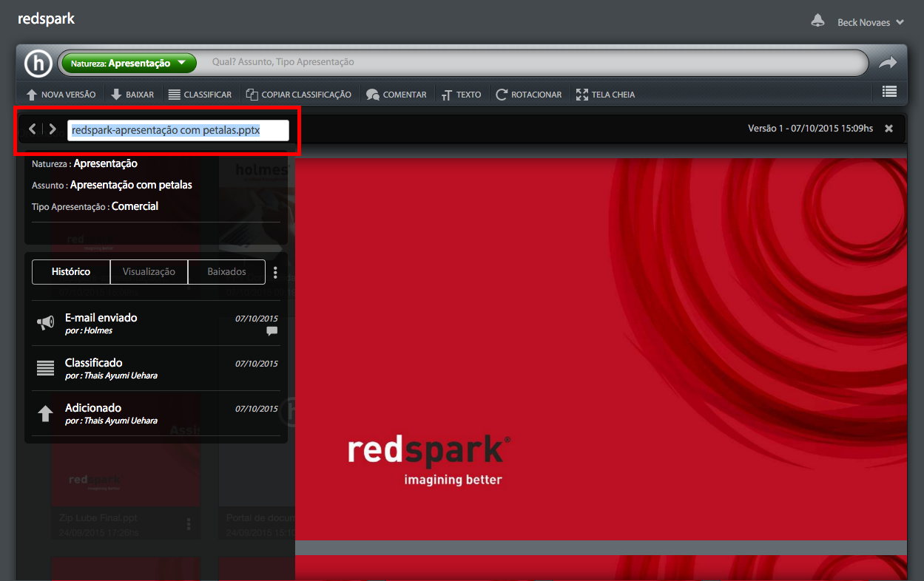Add a comment with Comentar

coord(397,95)
